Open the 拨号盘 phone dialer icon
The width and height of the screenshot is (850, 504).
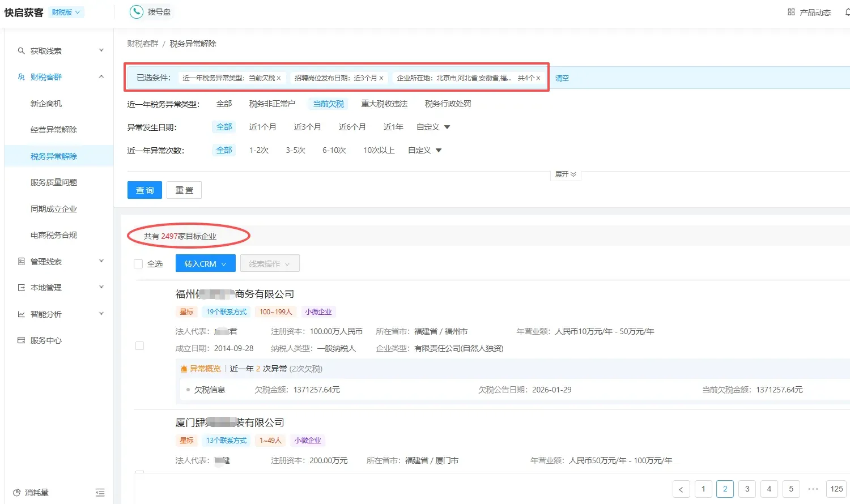[136, 12]
